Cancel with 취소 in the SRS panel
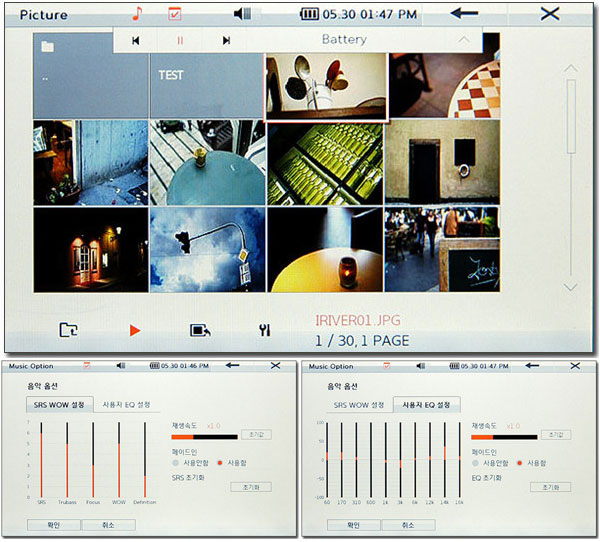 pos(109,525)
